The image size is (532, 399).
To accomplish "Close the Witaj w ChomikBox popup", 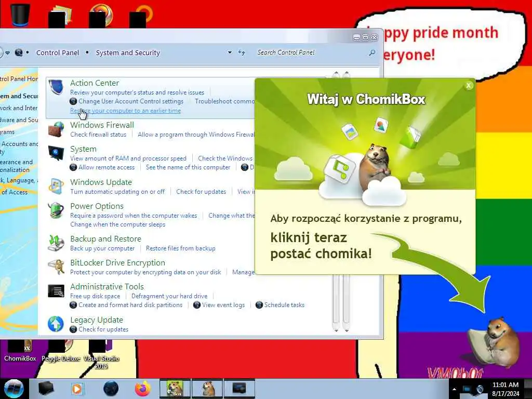I will pos(469,86).
